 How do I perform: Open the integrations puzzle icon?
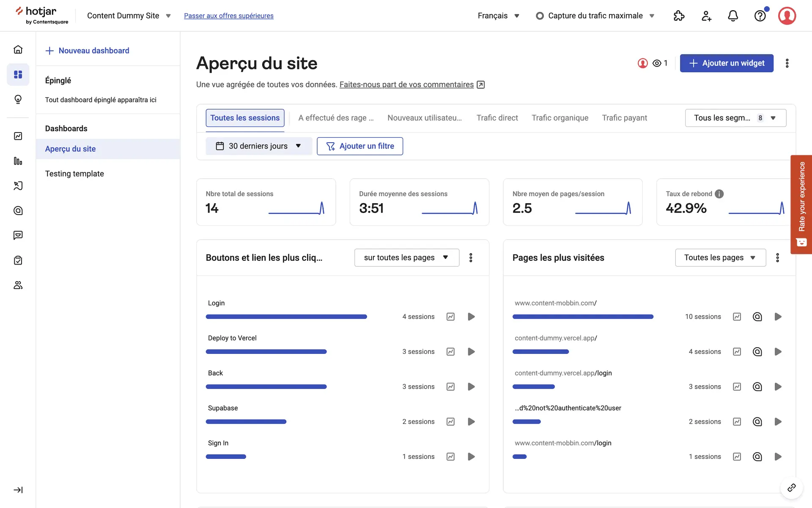click(x=679, y=16)
